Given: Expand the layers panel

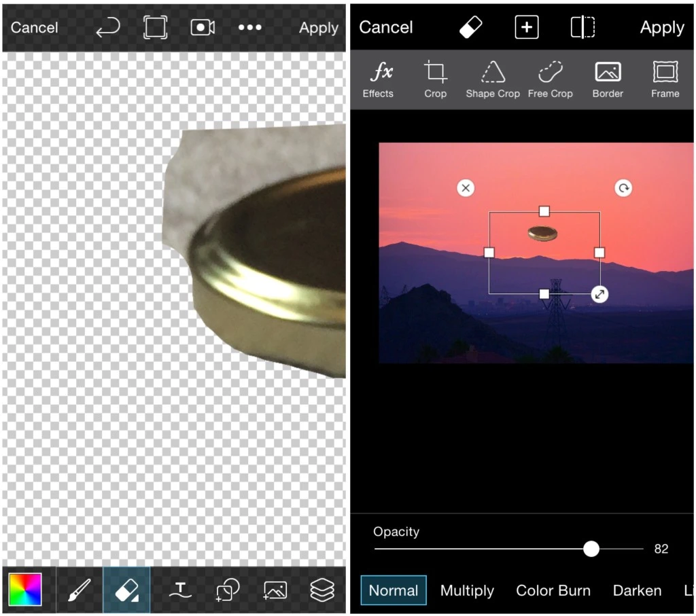Looking at the screenshot, I should [x=322, y=590].
